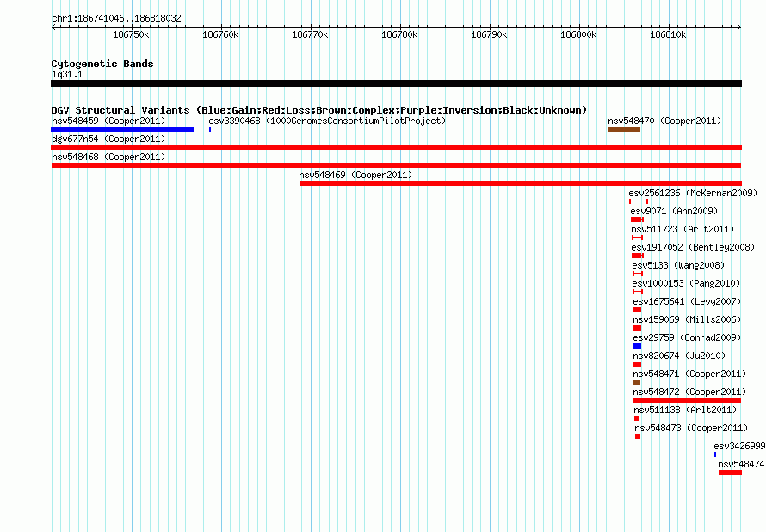Open the esv1675641 (Levy2007) label

coord(687,301)
